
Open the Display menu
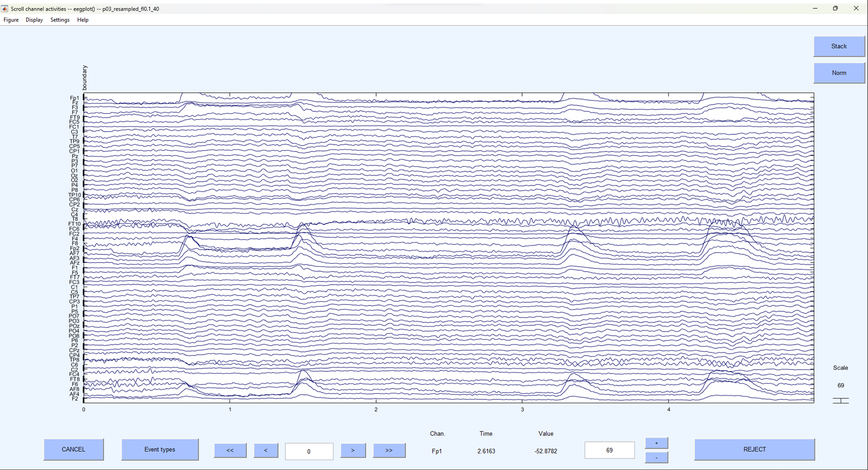(x=34, y=20)
